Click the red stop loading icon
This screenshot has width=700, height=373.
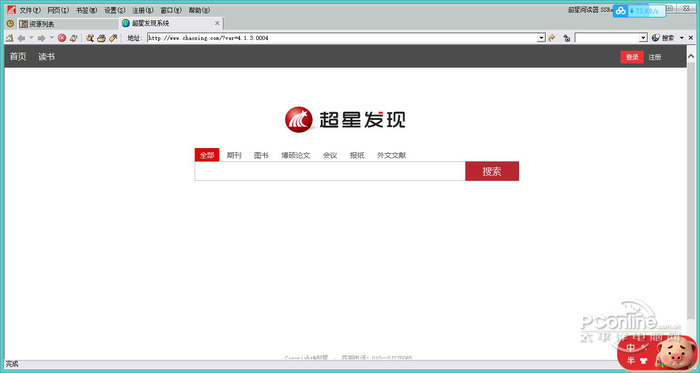pos(62,38)
